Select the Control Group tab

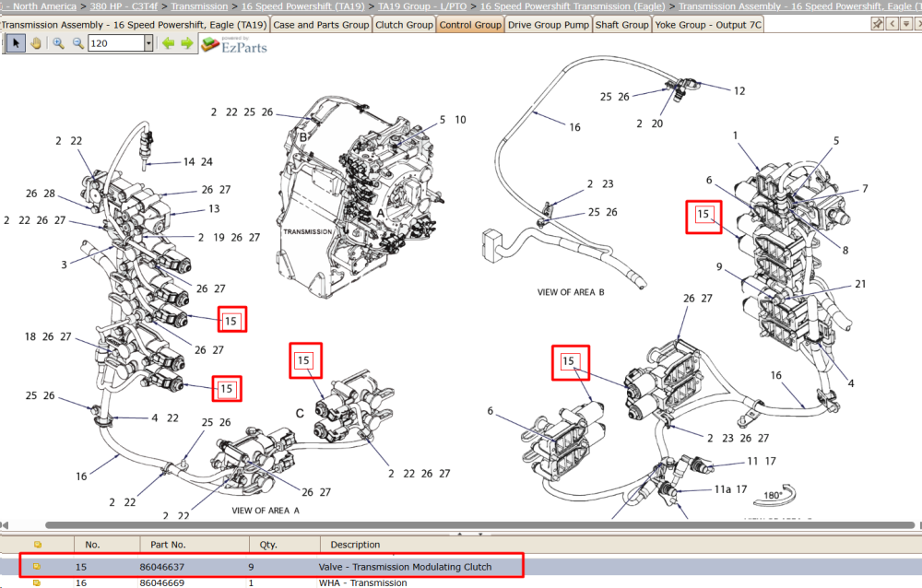(470, 25)
